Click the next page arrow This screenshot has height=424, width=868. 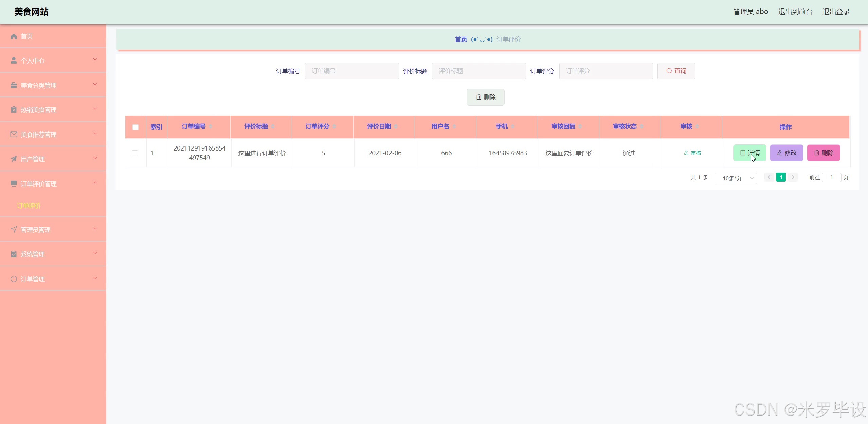(793, 177)
